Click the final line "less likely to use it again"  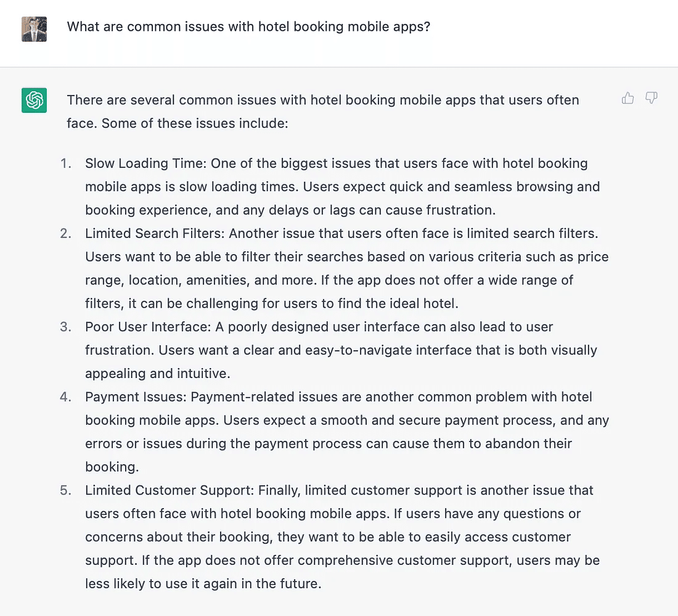[x=203, y=583]
